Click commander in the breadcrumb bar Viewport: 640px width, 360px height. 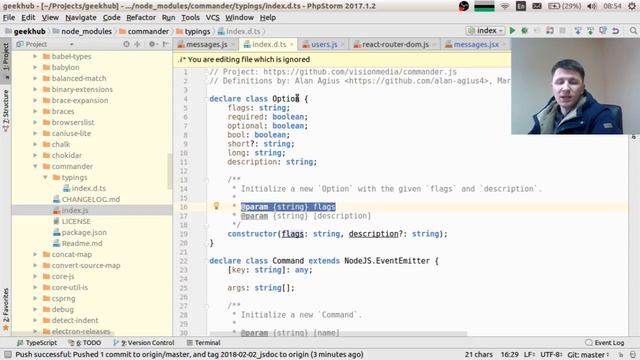pos(144,31)
